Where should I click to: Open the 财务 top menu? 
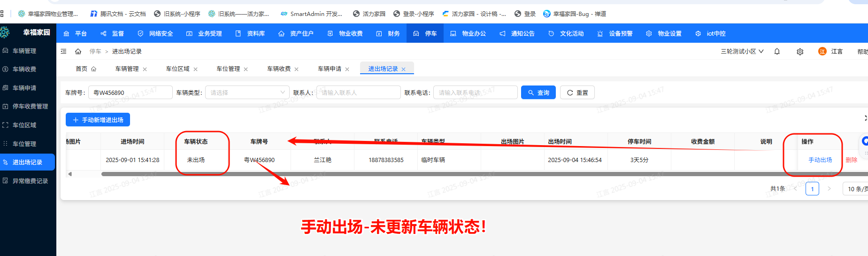[x=388, y=33]
